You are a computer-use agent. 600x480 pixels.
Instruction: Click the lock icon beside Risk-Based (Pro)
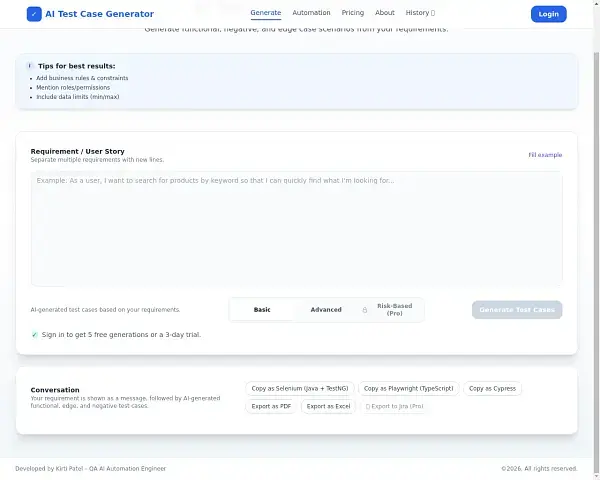tap(365, 310)
